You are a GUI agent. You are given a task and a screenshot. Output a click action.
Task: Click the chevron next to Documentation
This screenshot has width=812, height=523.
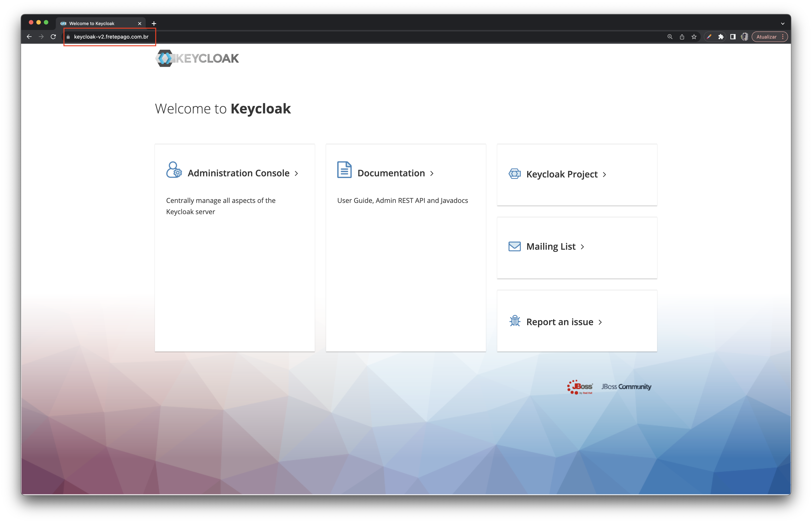pyautogui.click(x=432, y=174)
